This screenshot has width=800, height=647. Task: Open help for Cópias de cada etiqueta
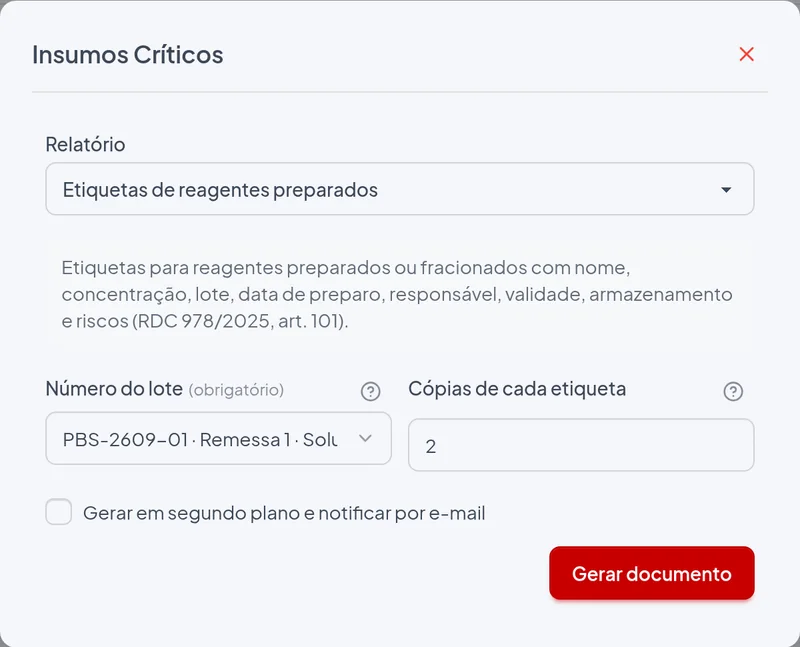(733, 391)
